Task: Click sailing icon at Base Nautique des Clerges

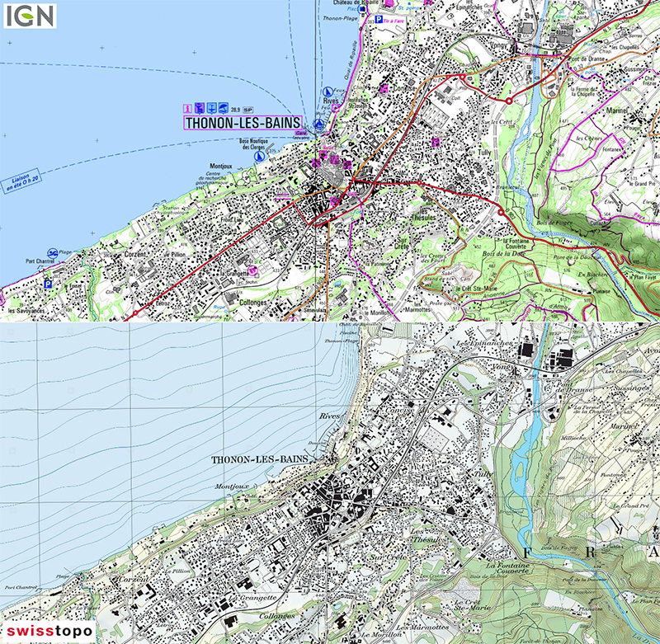Action: click(260, 154)
